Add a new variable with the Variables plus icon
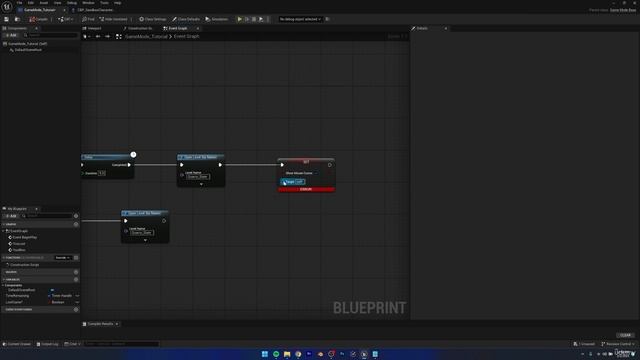The image size is (640, 360). tap(76, 280)
